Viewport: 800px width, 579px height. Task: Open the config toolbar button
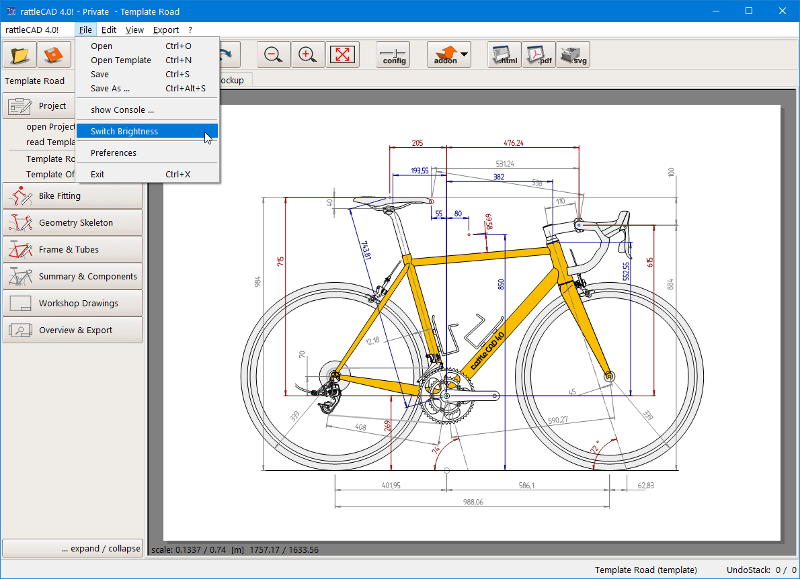[x=393, y=55]
